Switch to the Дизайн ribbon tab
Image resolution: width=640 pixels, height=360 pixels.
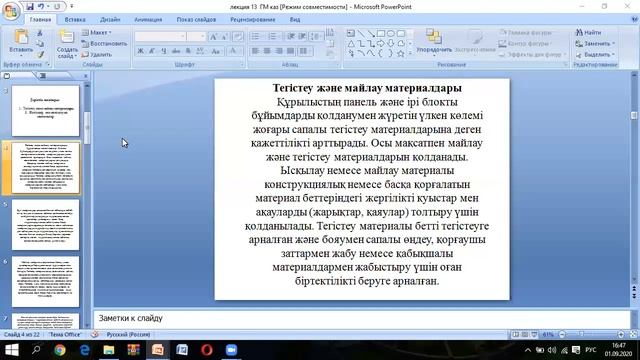[x=110, y=20]
